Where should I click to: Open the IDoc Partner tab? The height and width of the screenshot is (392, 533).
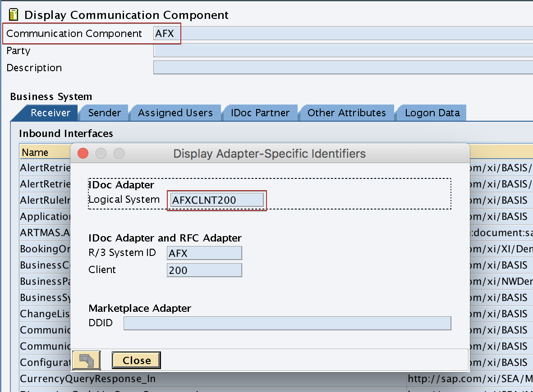[260, 113]
